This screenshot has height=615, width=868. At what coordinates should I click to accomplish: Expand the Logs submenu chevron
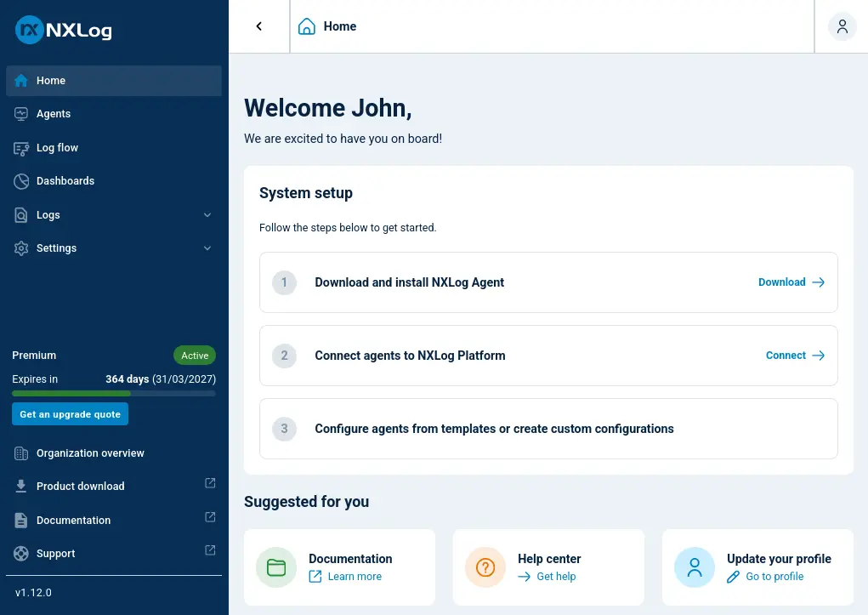click(207, 215)
